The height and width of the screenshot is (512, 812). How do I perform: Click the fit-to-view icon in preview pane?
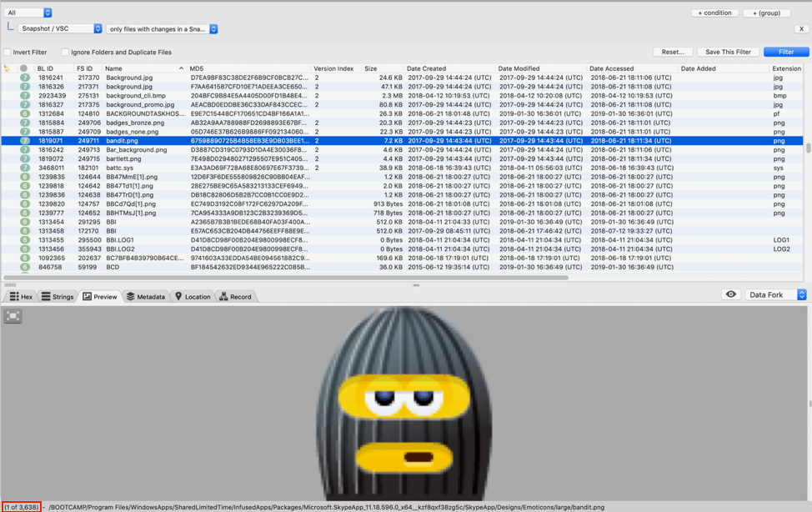click(x=12, y=316)
